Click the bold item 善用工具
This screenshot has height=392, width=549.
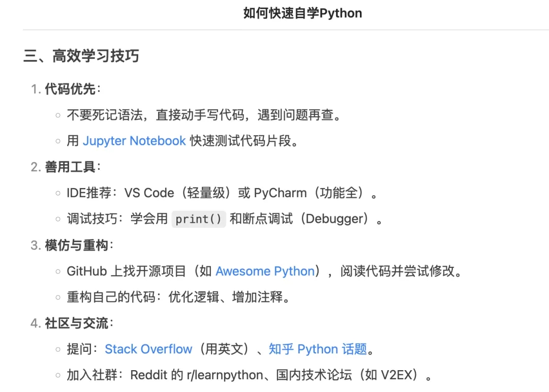click(70, 167)
